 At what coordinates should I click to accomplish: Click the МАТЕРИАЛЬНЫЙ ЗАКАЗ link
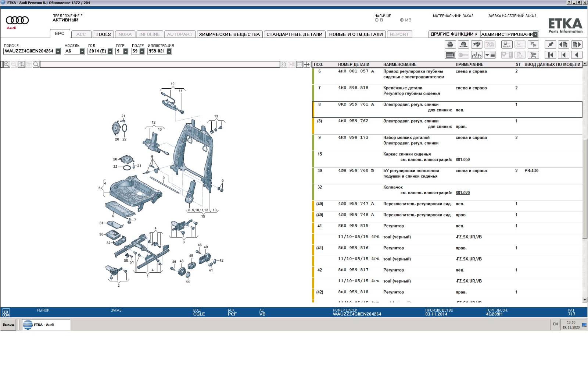453,16
